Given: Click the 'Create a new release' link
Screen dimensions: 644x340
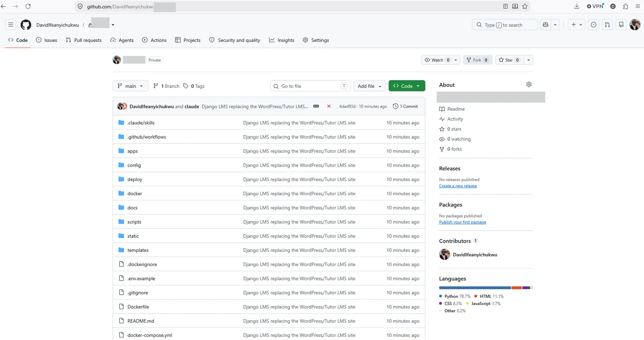Looking at the screenshot, I should (458, 186).
